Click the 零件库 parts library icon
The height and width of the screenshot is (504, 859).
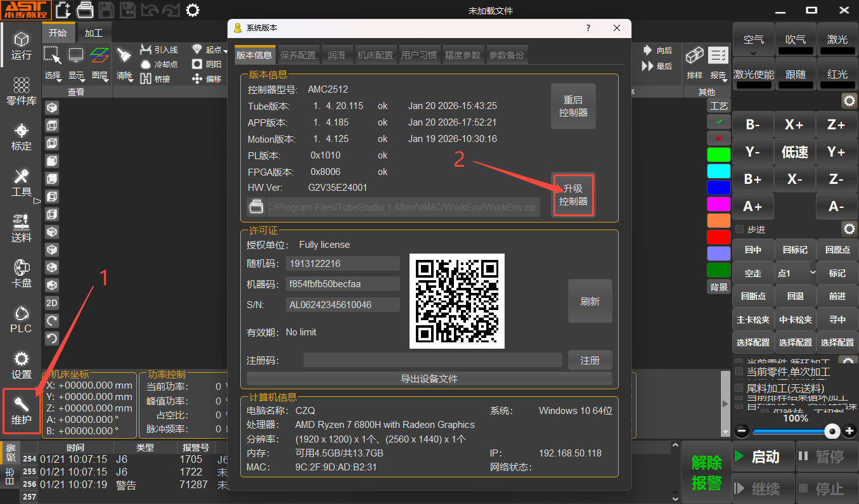pos(22,91)
